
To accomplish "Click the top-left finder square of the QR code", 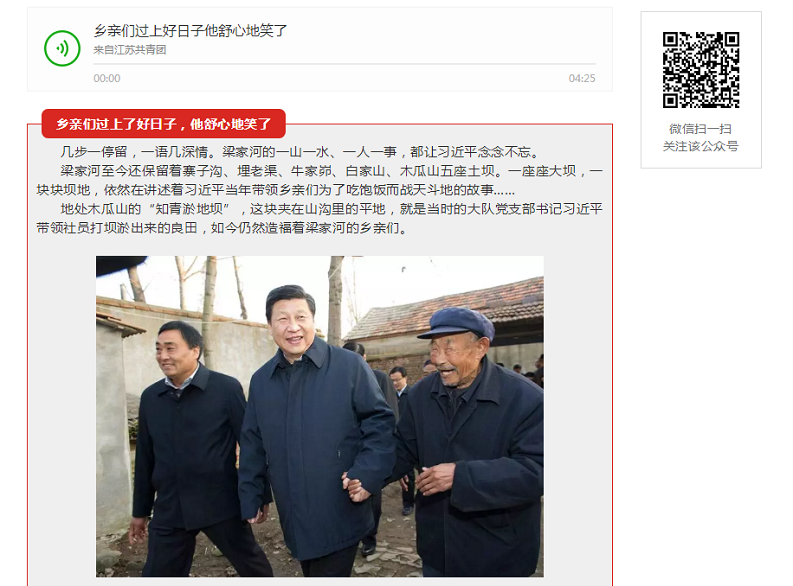I will pyautogui.click(x=671, y=40).
